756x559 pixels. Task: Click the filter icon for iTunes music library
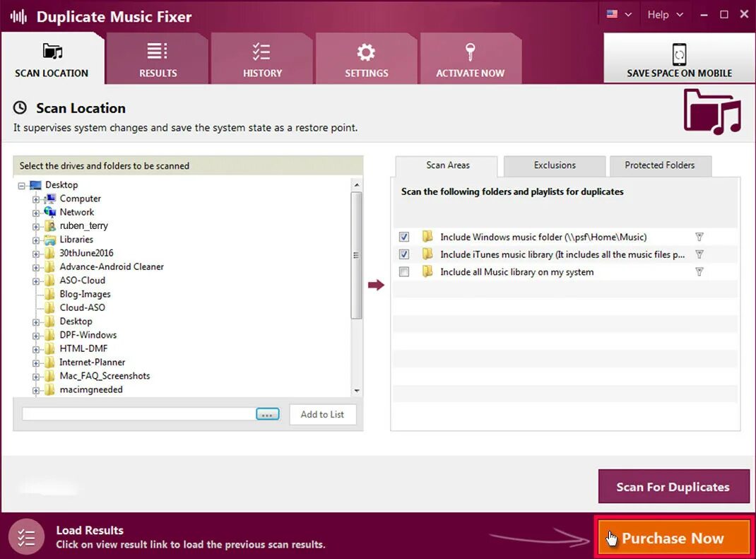pos(699,254)
